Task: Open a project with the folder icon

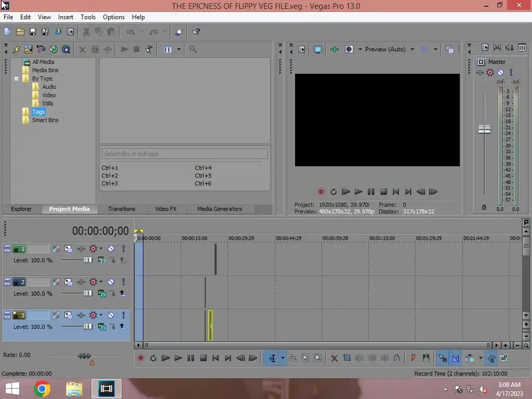Action: click(x=20, y=32)
